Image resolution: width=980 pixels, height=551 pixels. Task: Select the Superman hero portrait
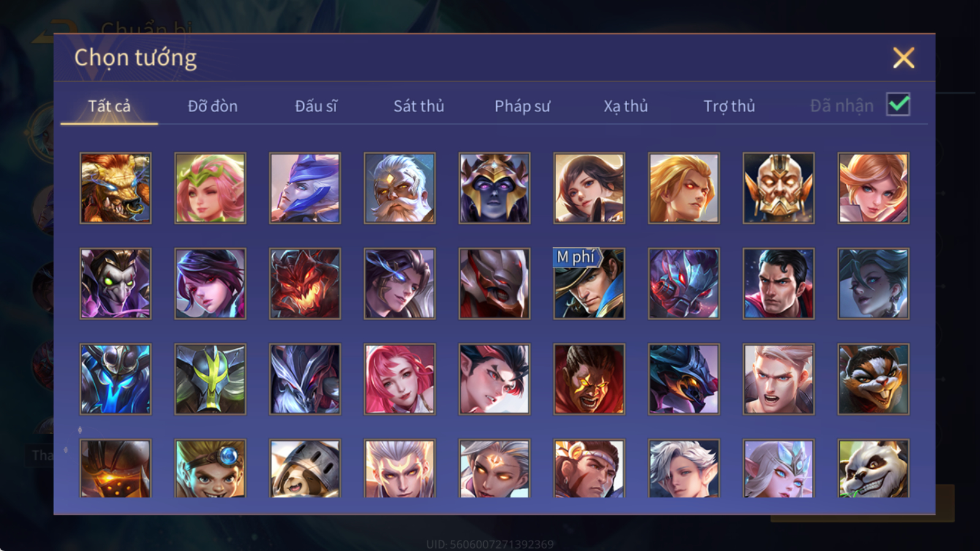[778, 283]
